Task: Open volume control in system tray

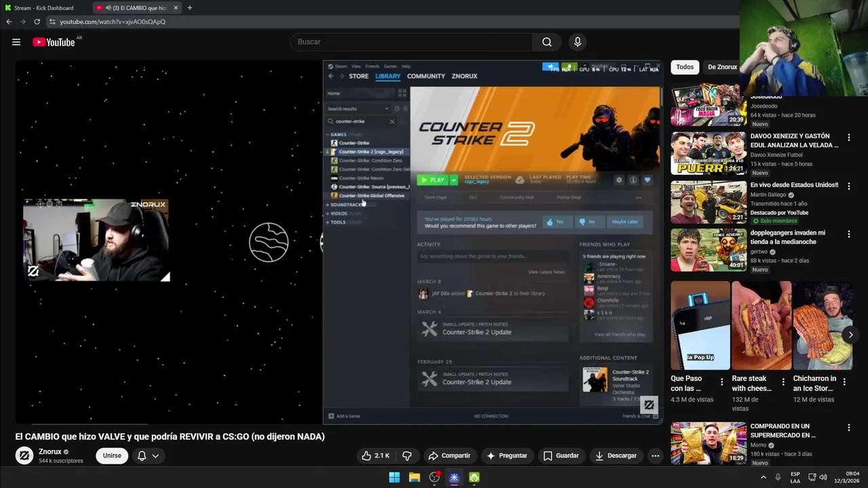Action: click(x=823, y=477)
